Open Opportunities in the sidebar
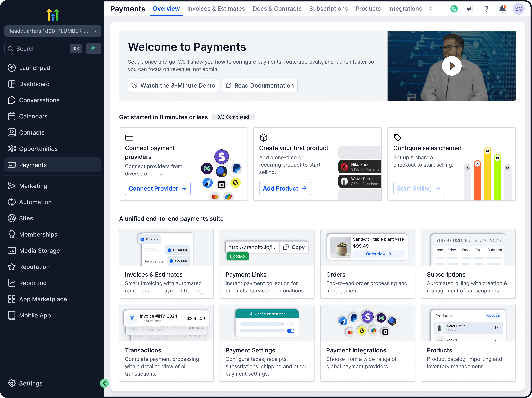This screenshot has width=532, height=398. 38,149
